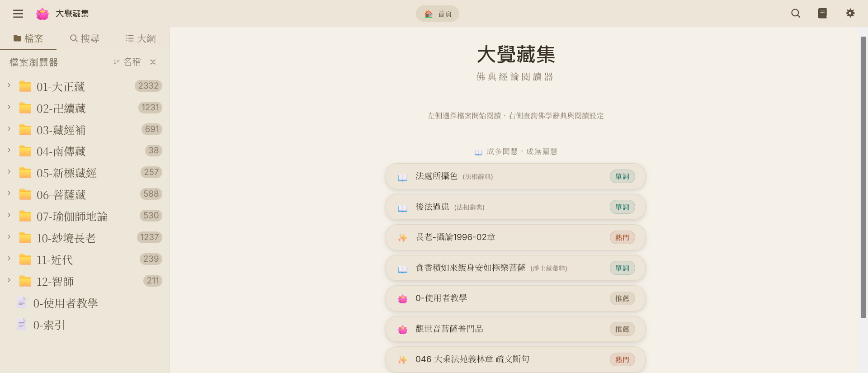This screenshot has height=373, width=868.
Task: Expand the 12-智師 folder chevron
Action: [9, 280]
